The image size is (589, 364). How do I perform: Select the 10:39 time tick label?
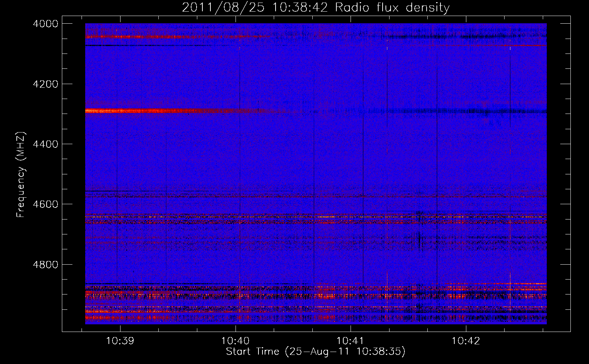click(120, 341)
